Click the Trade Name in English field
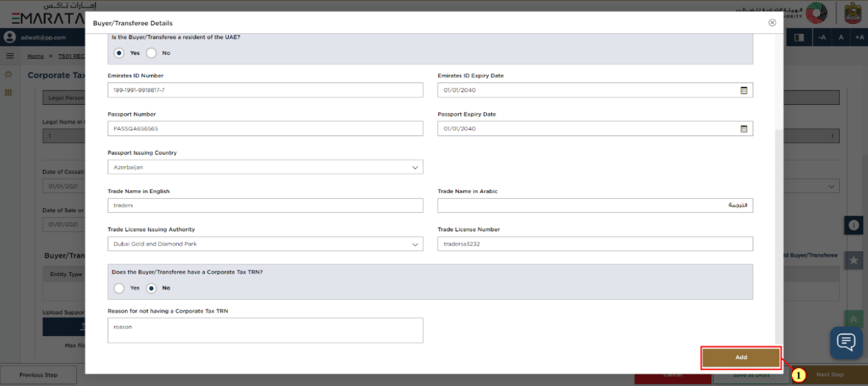 coord(265,205)
